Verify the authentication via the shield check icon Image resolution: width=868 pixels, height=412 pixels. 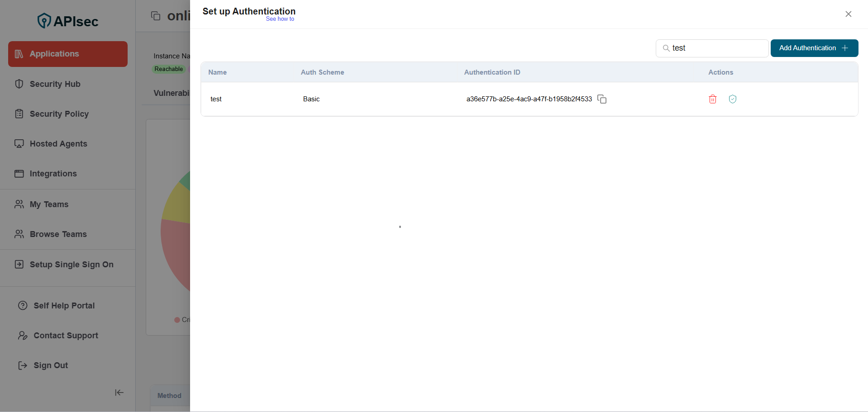click(x=732, y=99)
